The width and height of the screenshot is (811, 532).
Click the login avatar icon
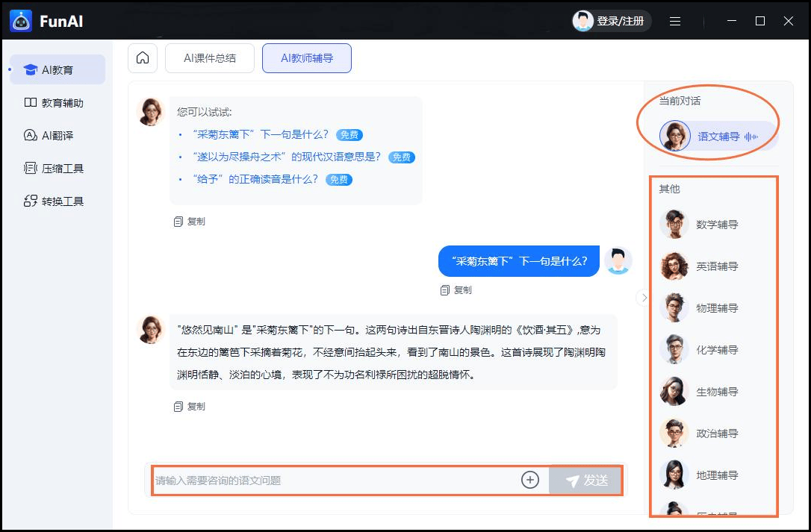(583, 21)
